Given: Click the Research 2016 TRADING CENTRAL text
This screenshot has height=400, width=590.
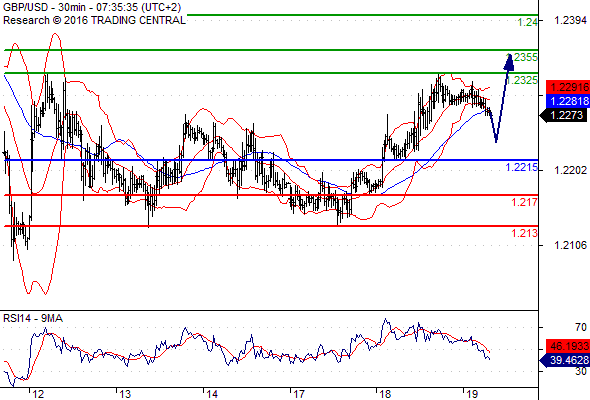Looking at the screenshot, I should 94,20.
